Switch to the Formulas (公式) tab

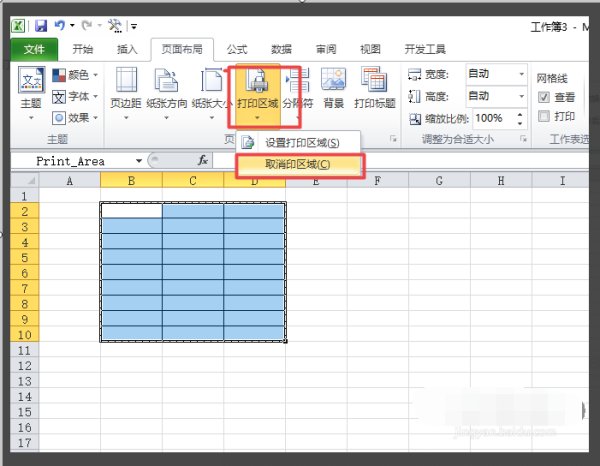pos(237,49)
